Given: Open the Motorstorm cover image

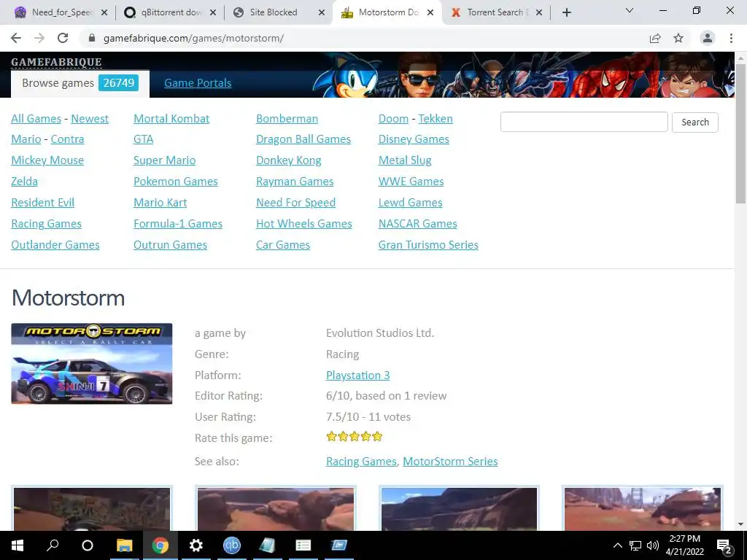Looking at the screenshot, I should pos(91,364).
